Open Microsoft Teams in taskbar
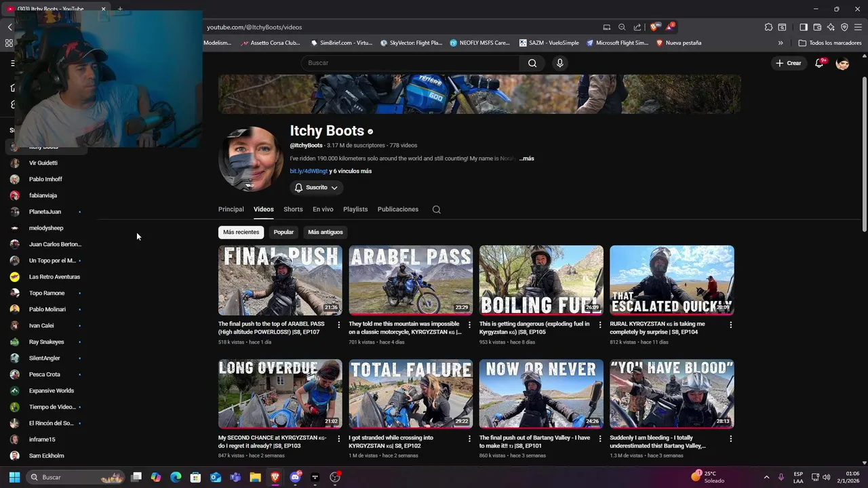 click(x=235, y=477)
